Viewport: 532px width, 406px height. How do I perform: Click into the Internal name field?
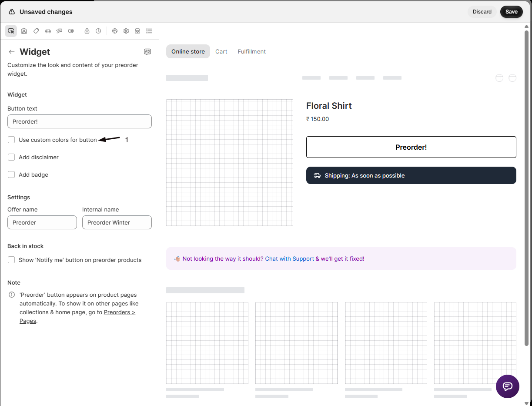coord(117,222)
